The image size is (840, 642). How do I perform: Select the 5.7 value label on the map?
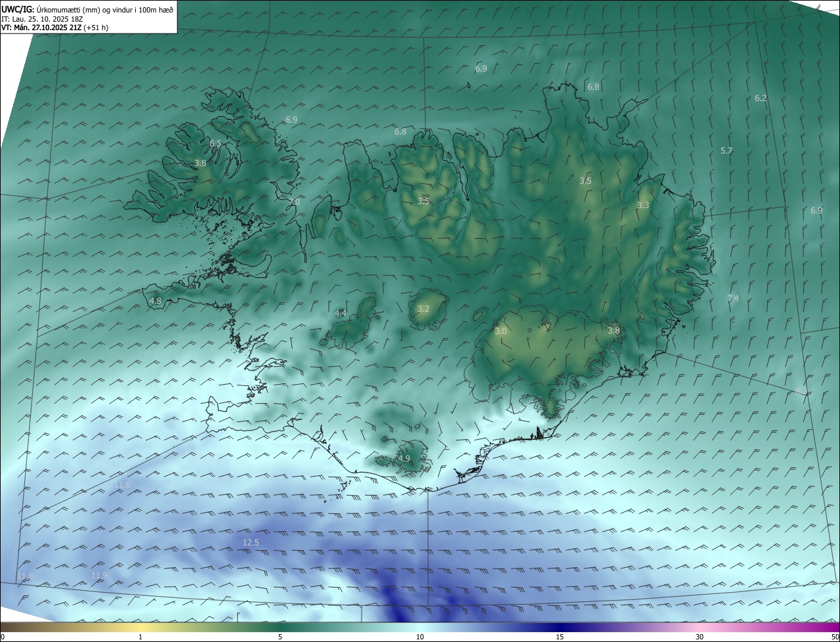click(x=726, y=150)
